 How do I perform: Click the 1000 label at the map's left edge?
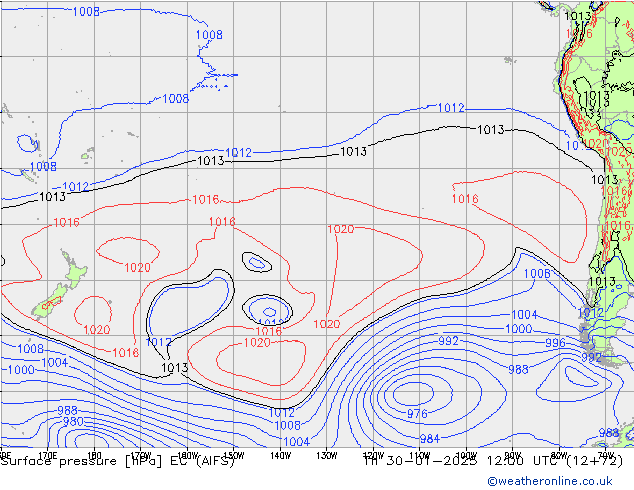point(21,370)
